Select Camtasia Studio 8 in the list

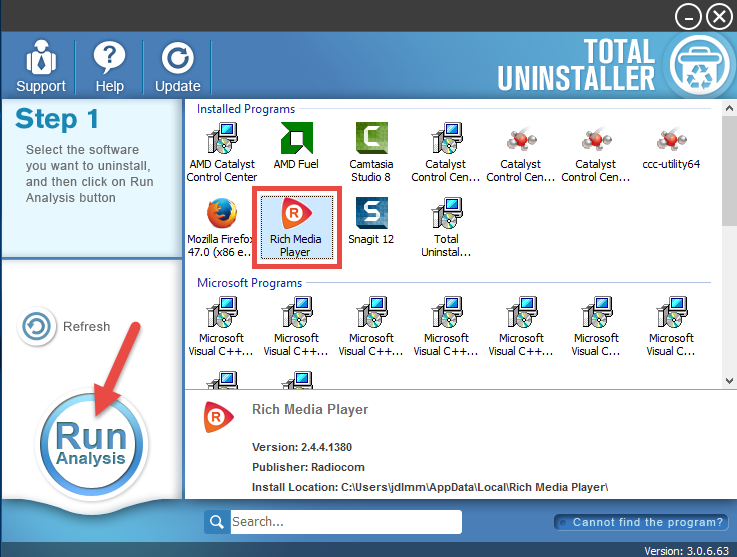pos(371,152)
